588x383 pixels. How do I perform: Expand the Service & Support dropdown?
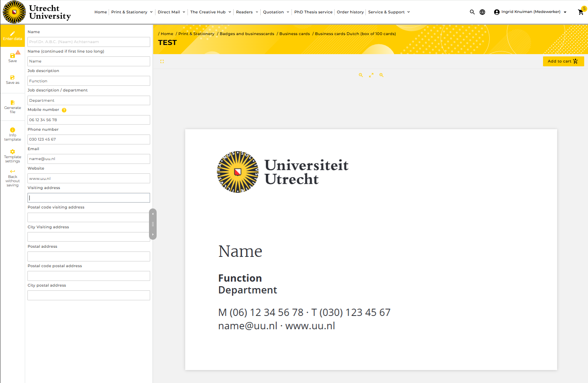click(x=389, y=12)
